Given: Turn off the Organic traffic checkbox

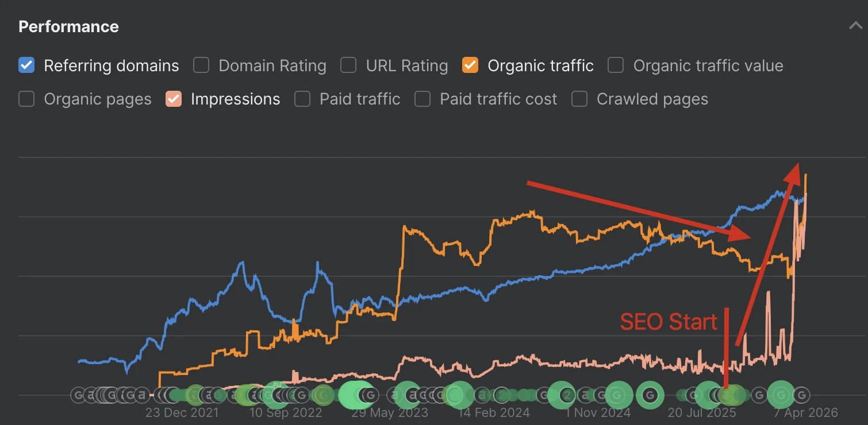Looking at the screenshot, I should [470, 65].
